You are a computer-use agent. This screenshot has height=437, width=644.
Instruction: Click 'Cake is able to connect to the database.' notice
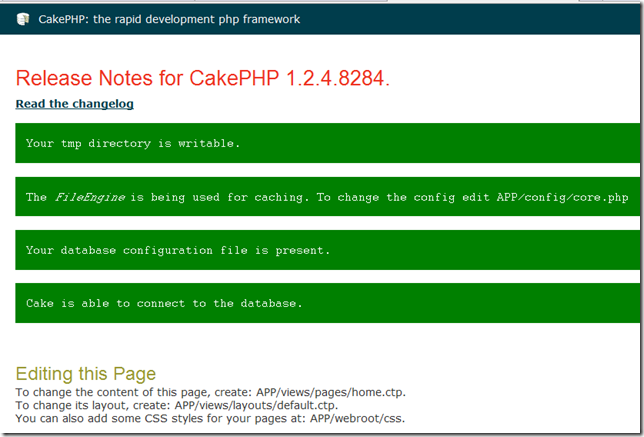[x=327, y=303]
